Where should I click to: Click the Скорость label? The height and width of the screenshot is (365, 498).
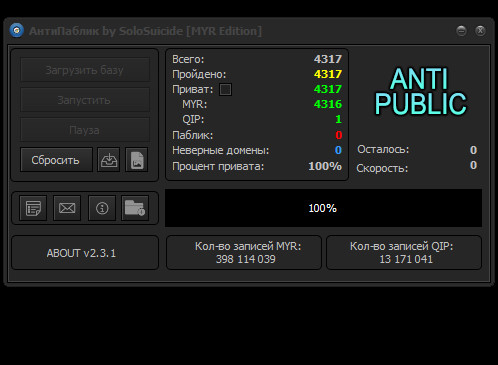382,168
